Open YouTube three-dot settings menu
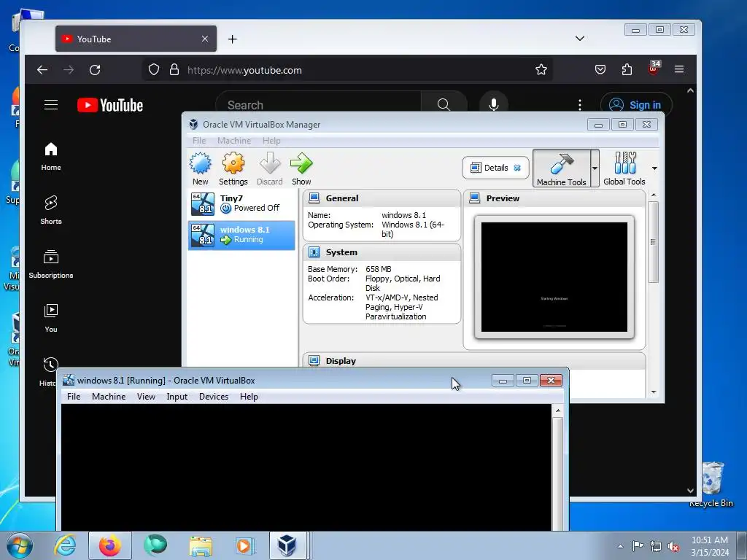The width and height of the screenshot is (747, 560). point(580,105)
